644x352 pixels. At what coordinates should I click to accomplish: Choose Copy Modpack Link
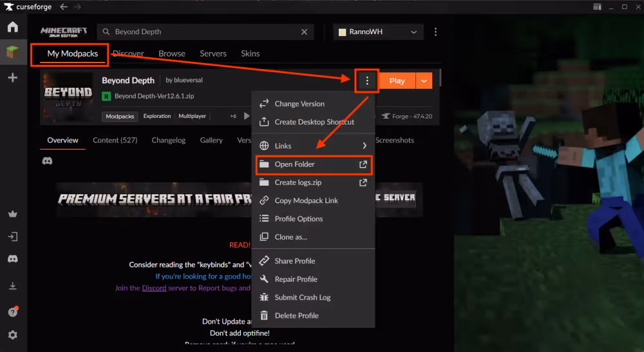(314, 200)
